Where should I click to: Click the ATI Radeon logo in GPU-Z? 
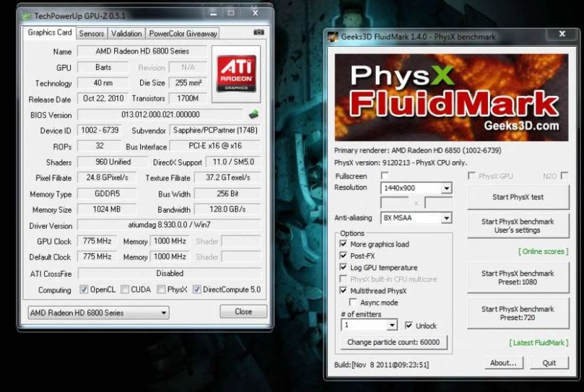tap(236, 74)
